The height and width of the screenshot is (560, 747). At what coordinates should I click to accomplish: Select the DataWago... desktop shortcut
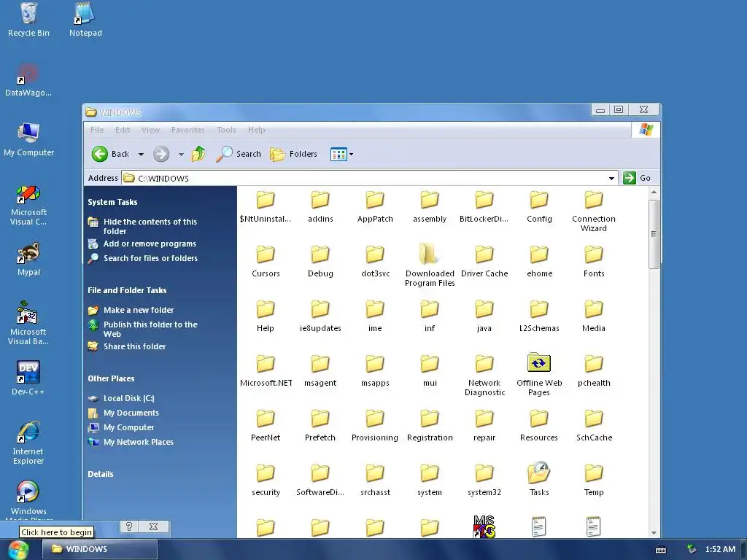coord(28,79)
